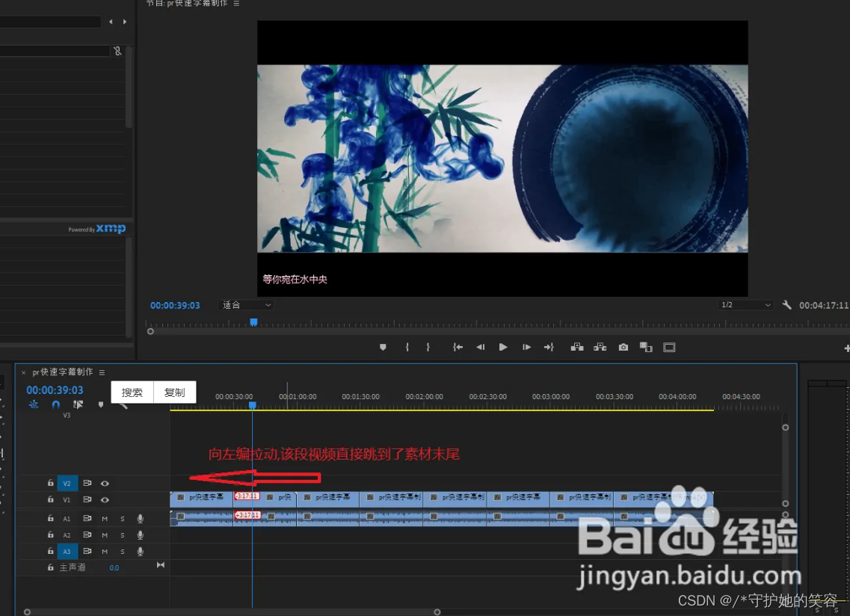Click the timeline playhead marker
This screenshot has width=850, height=616.
pos(252,405)
